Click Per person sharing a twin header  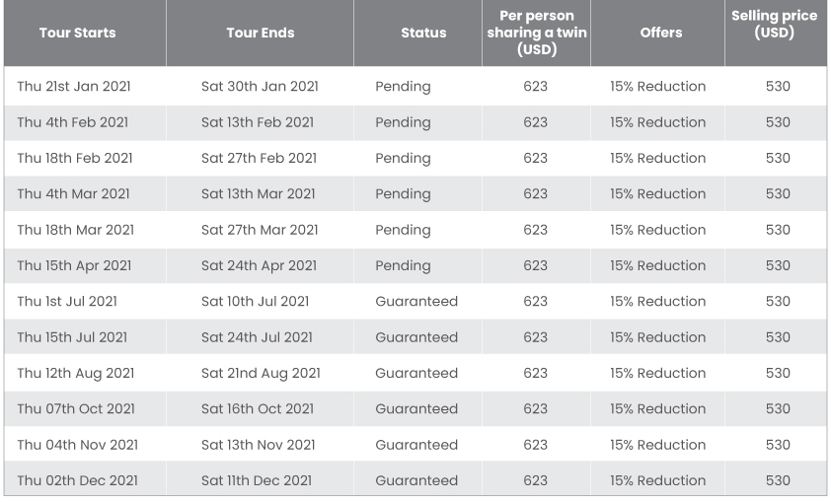click(536, 33)
